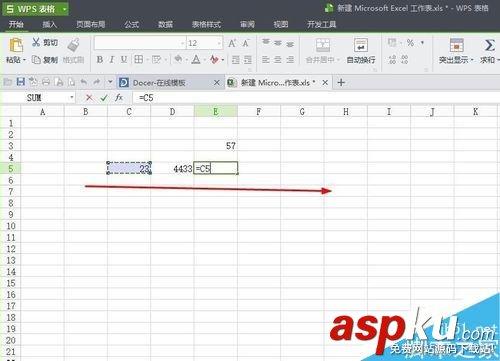The height and width of the screenshot is (361, 500).
Task: Increase font size with larger A
Action: [x=232, y=43]
